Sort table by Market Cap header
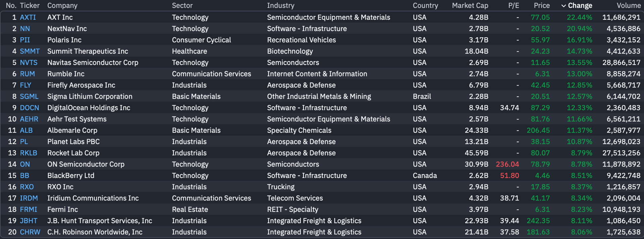 click(x=470, y=6)
